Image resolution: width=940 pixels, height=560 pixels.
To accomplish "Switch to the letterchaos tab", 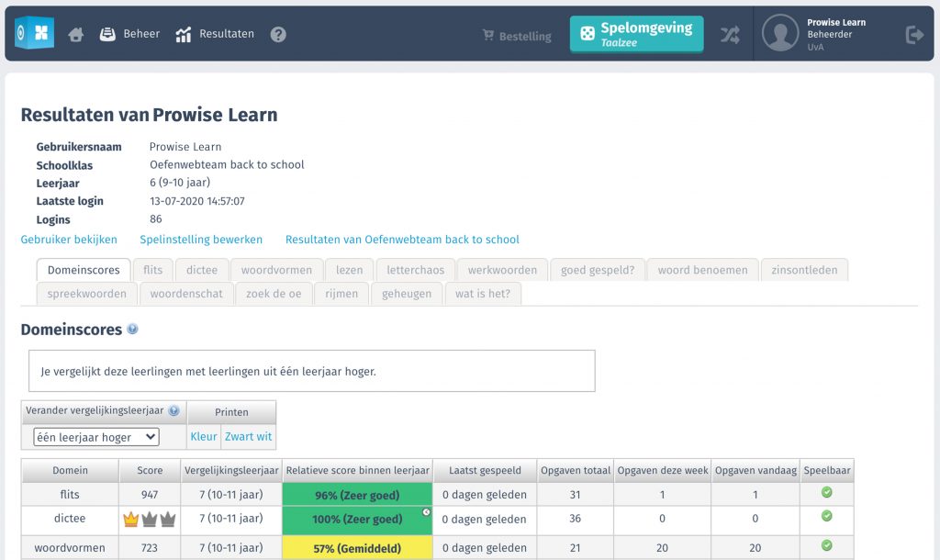I will (x=416, y=270).
